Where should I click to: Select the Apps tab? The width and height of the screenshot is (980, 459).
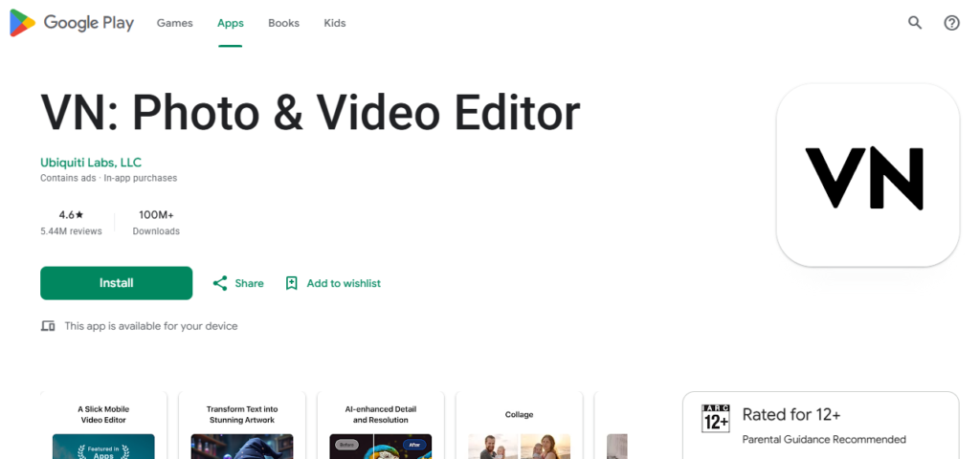coord(230,23)
